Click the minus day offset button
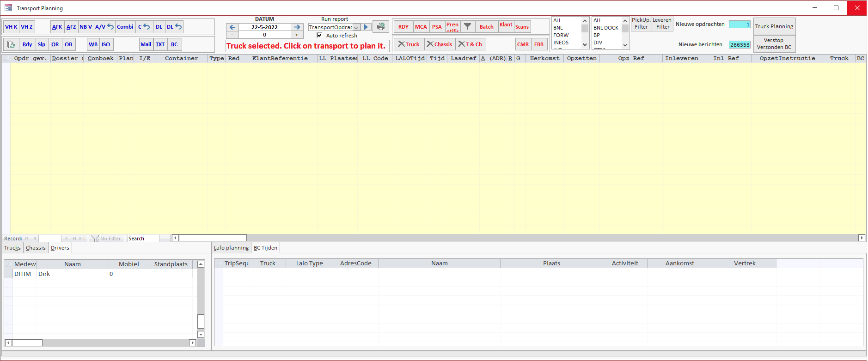Viewport: 868px width, 361px height. [232, 35]
